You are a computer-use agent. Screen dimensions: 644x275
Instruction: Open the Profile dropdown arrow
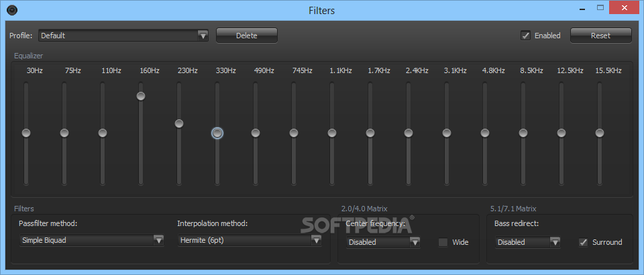click(x=203, y=36)
